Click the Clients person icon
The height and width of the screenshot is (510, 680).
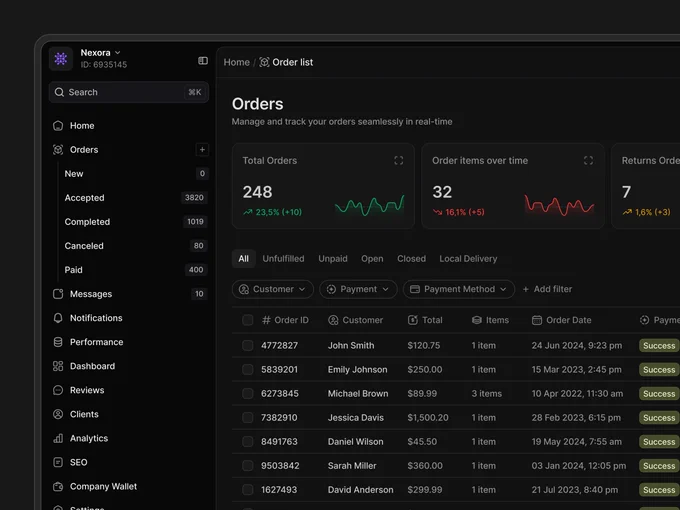pos(58,414)
